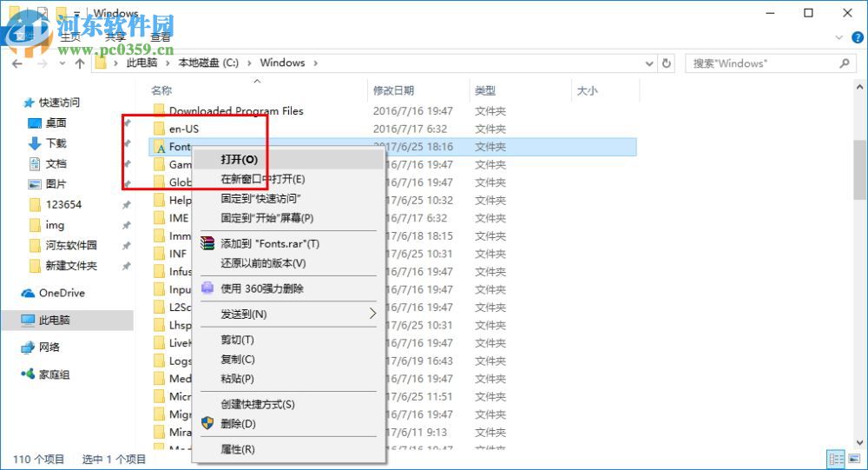
Task: Choose 属性(R) from context menu
Action: pyautogui.click(x=288, y=449)
